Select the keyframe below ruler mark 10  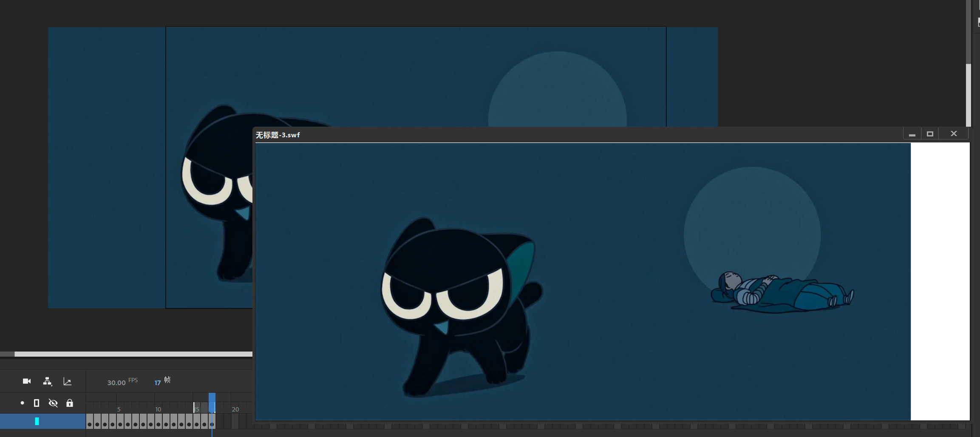159,421
